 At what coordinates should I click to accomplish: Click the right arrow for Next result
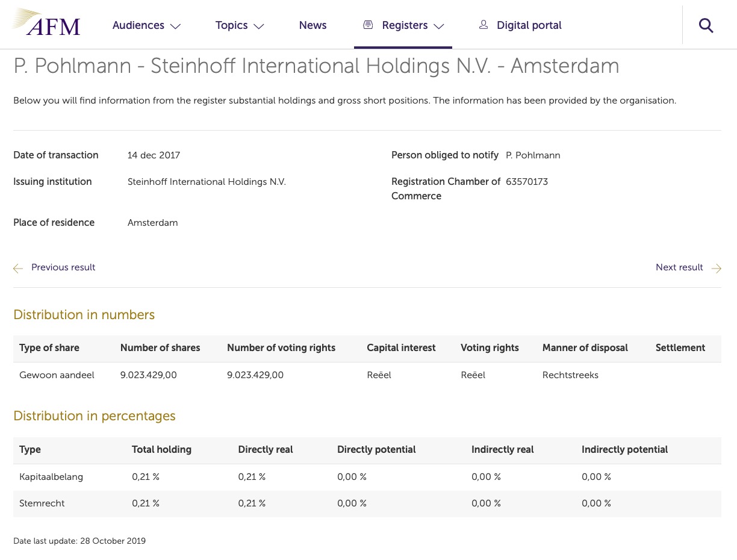716,269
